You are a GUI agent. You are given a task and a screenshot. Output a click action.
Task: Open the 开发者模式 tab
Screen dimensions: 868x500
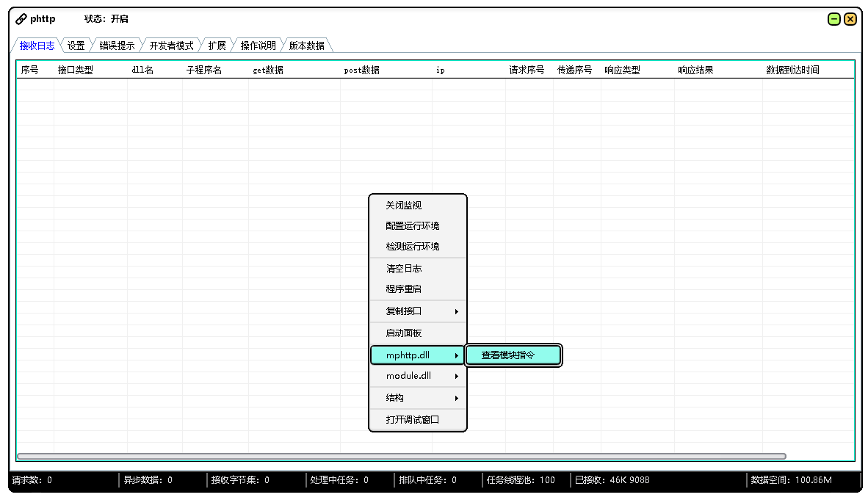click(x=172, y=45)
